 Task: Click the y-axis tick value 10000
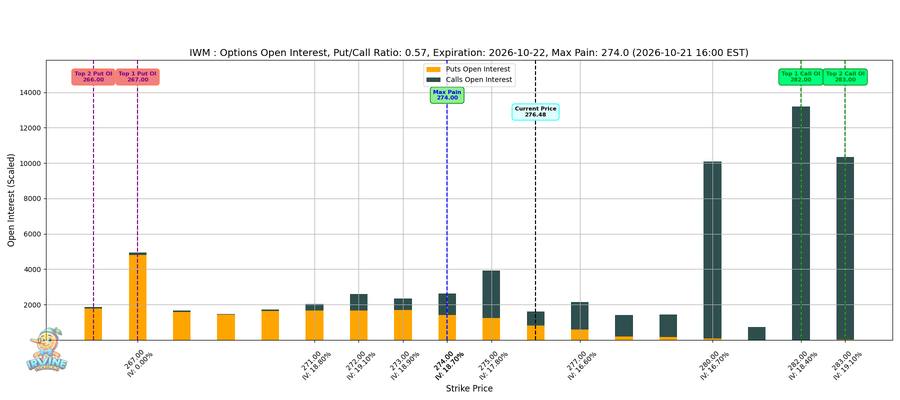pyautogui.click(x=32, y=164)
